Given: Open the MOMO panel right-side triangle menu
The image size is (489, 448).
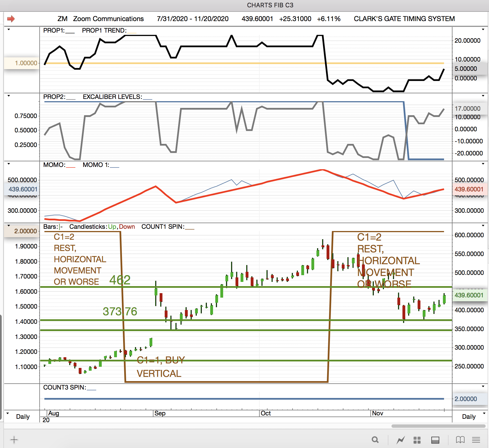Looking at the screenshot, I should coord(483,164).
